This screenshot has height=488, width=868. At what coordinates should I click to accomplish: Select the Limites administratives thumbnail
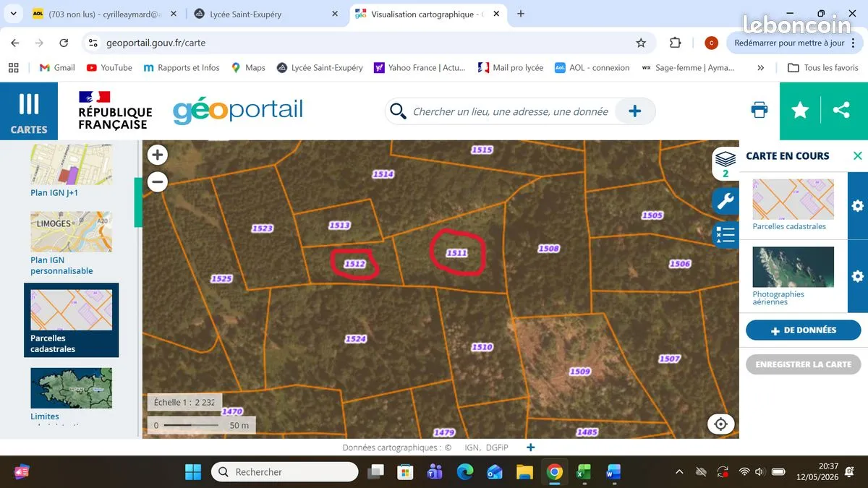point(71,388)
